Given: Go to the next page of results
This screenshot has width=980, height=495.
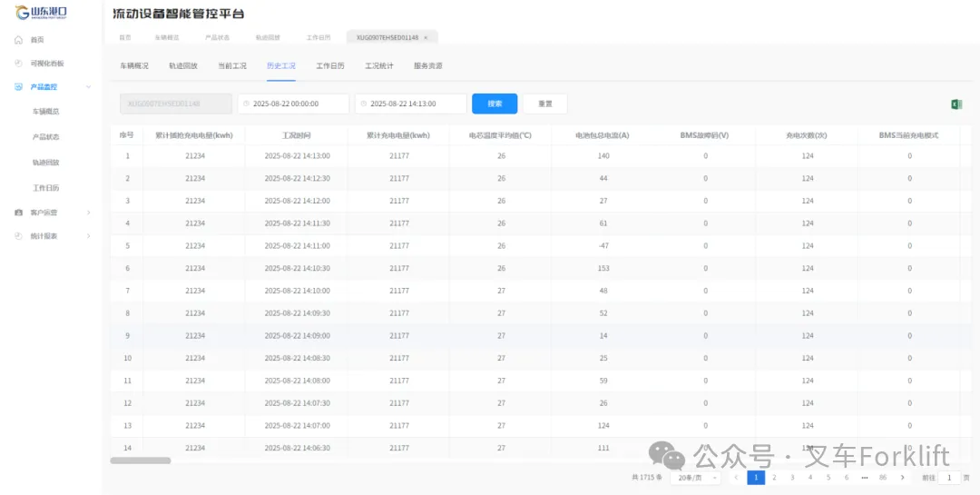Looking at the screenshot, I should point(902,478).
